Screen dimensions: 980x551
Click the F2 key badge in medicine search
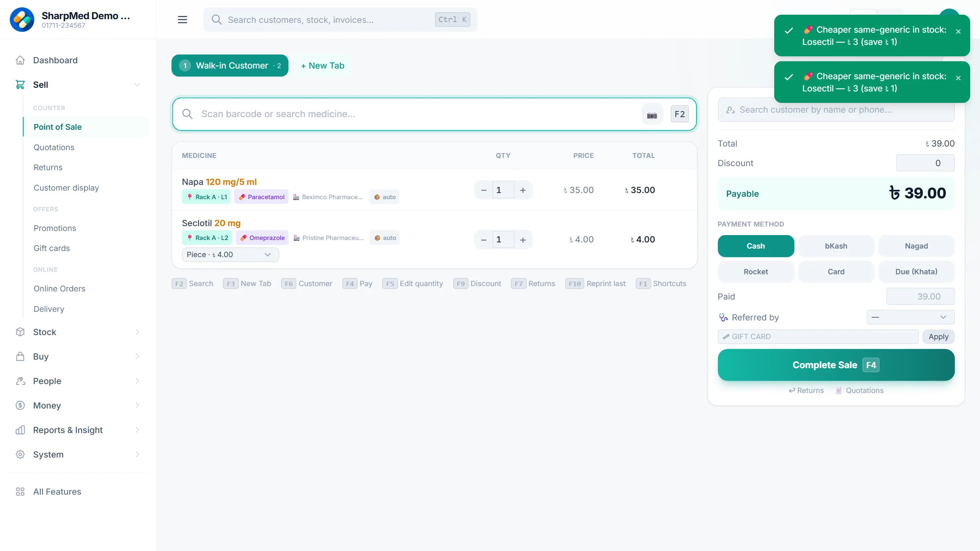click(x=680, y=114)
